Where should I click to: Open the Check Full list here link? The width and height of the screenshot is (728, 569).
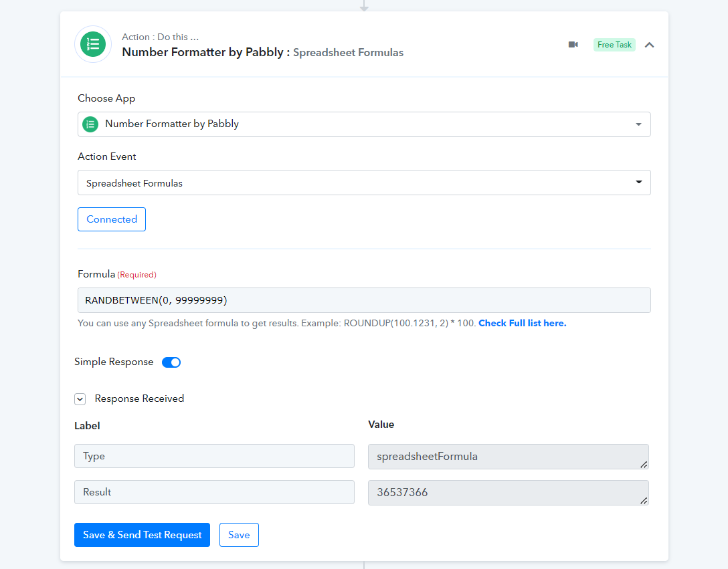click(x=523, y=323)
